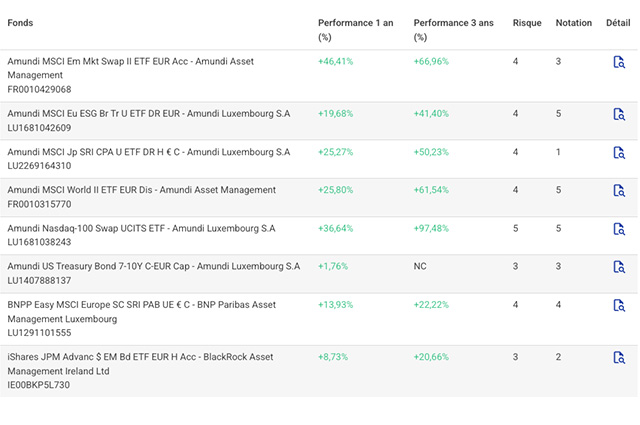Click the +22,22% three-year performance value

(x=431, y=305)
